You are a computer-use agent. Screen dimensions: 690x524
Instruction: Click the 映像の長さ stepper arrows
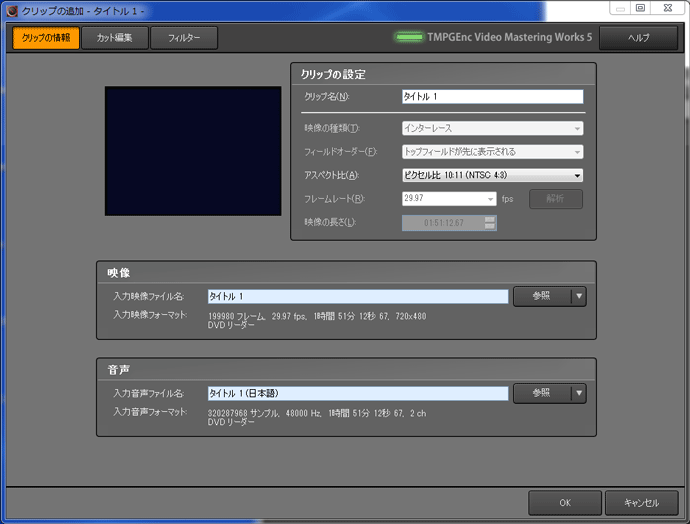(489, 222)
